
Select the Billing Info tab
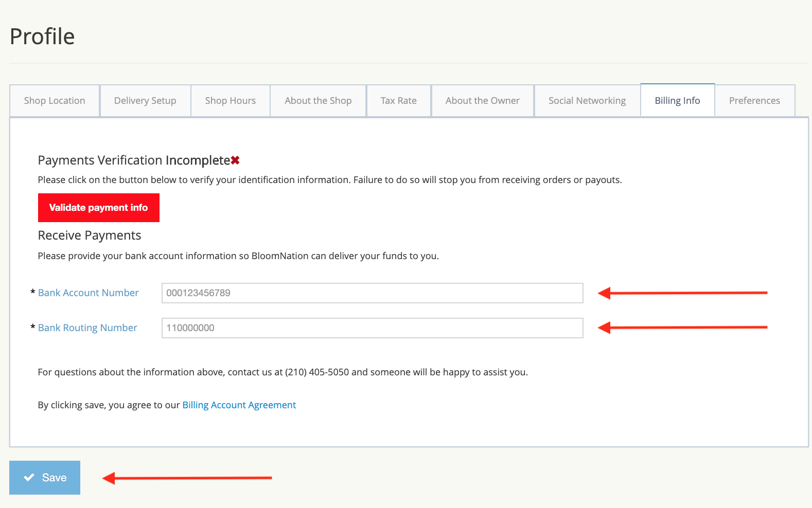pyautogui.click(x=678, y=100)
